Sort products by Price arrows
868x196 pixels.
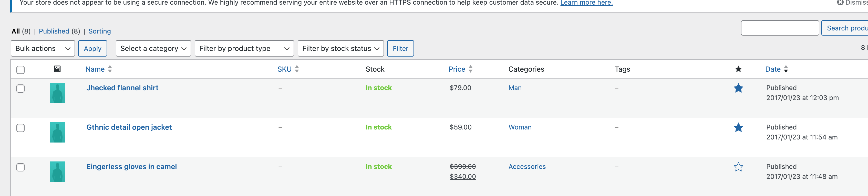click(x=470, y=69)
